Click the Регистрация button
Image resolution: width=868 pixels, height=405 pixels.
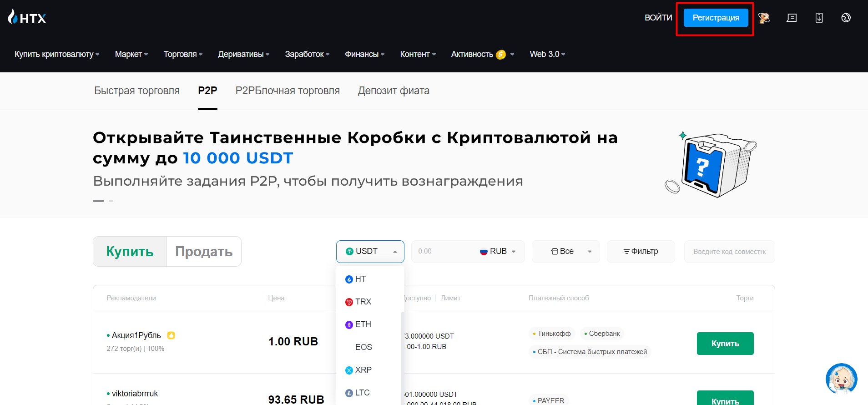click(x=716, y=18)
